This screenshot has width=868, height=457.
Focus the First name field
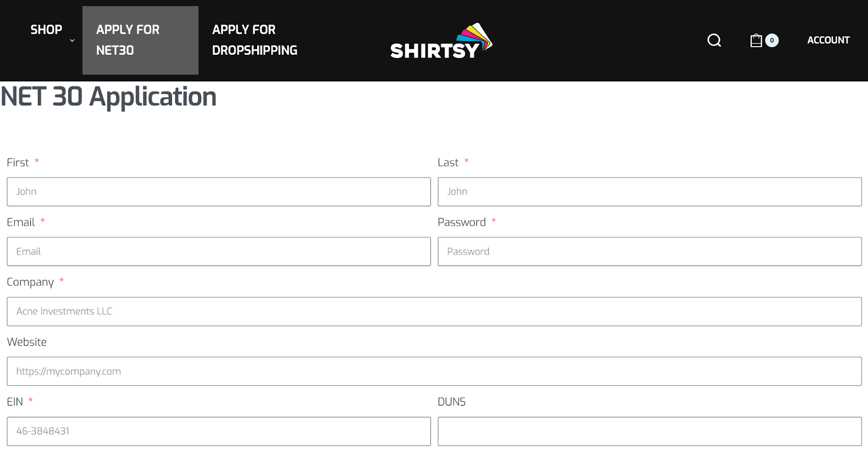(x=217, y=192)
